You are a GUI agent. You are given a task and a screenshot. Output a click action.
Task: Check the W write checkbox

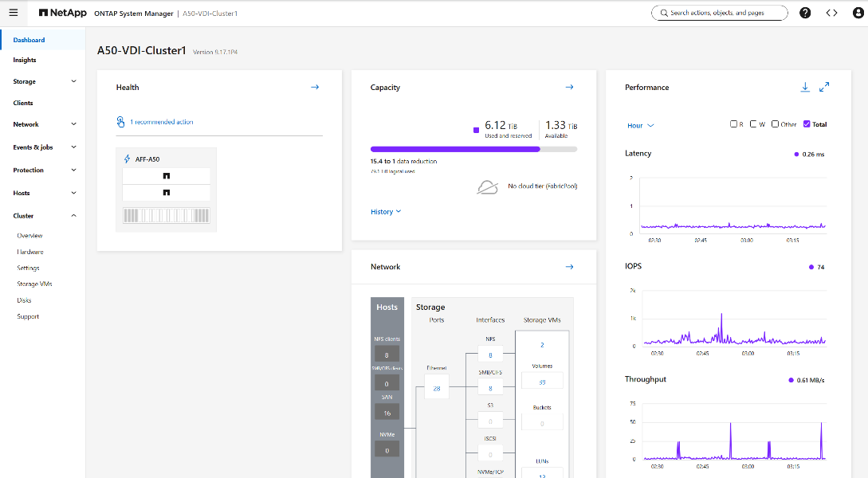753,124
